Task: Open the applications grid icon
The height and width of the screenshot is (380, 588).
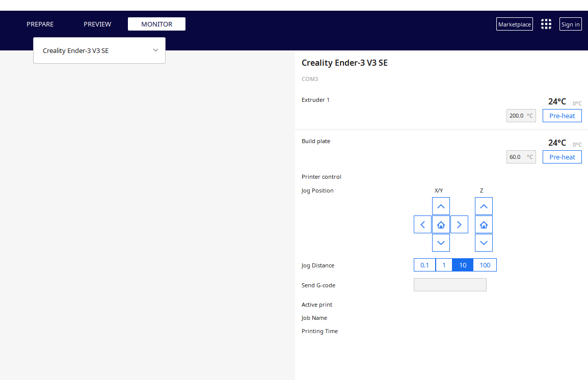Action: [x=546, y=24]
